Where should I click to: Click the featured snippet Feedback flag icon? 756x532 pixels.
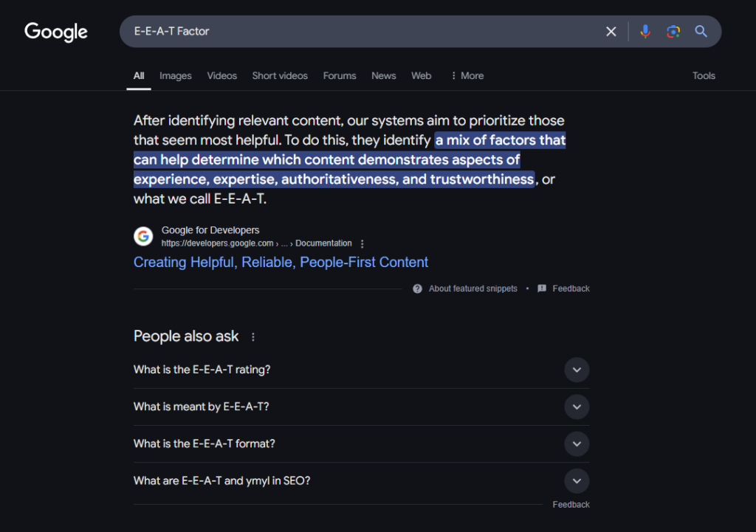[542, 289]
